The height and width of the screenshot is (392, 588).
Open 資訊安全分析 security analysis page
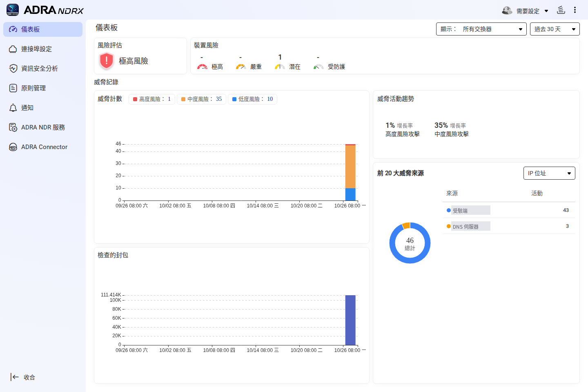(43, 69)
